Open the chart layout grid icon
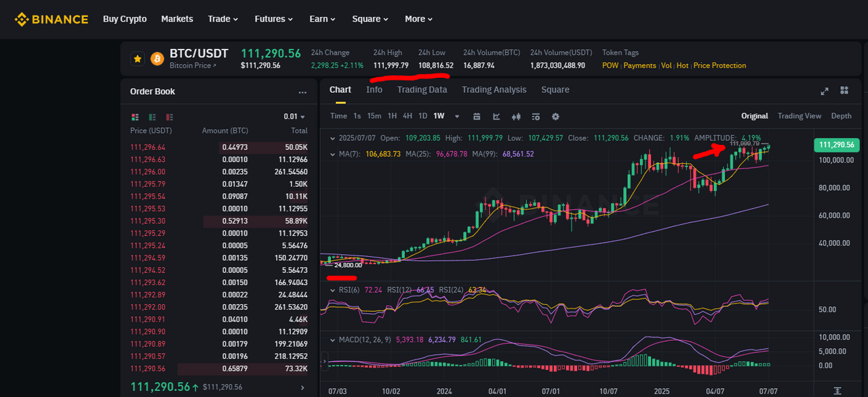The width and height of the screenshot is (868, 397). [x=844, y=90]
